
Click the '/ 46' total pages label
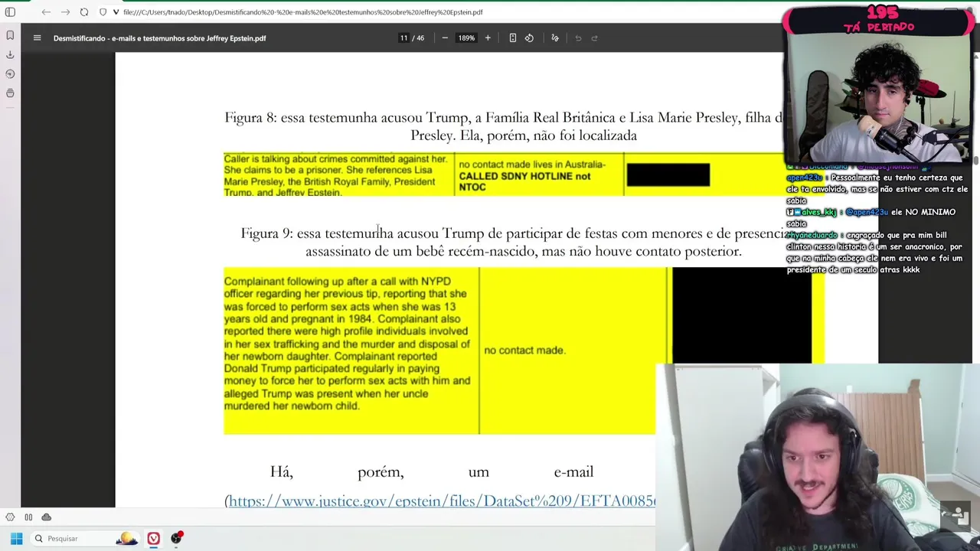click(x=418, y=37)
